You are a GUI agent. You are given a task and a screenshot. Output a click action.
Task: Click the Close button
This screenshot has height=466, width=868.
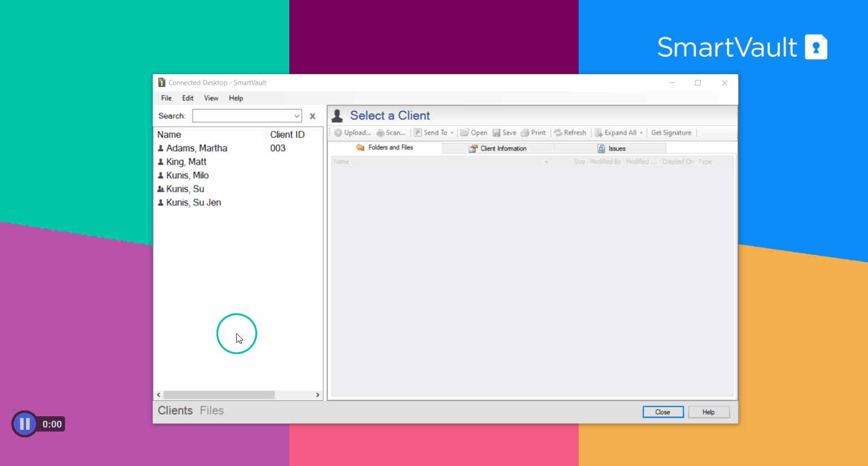[x=663, y=412]
